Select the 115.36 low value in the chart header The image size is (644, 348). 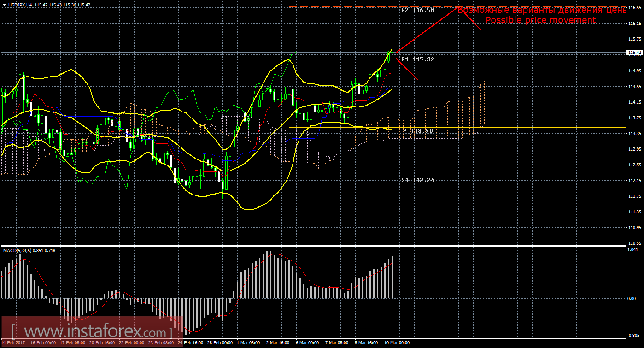click(x=69, y=5)
